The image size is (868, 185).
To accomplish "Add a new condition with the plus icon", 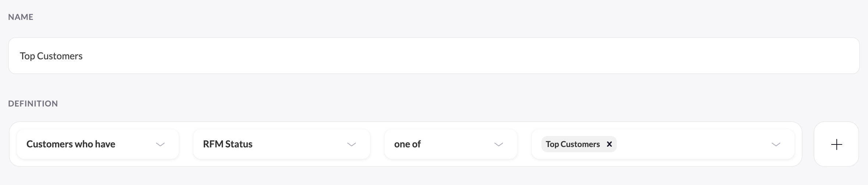I will pyautogui.click(x=836, y=144).
